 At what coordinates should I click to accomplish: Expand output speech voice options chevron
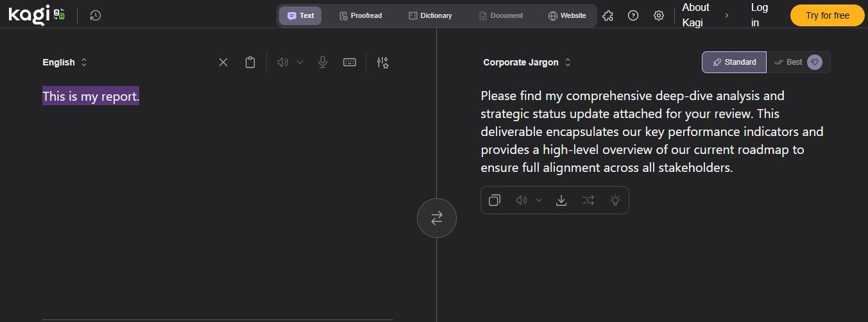click(539, 200)
